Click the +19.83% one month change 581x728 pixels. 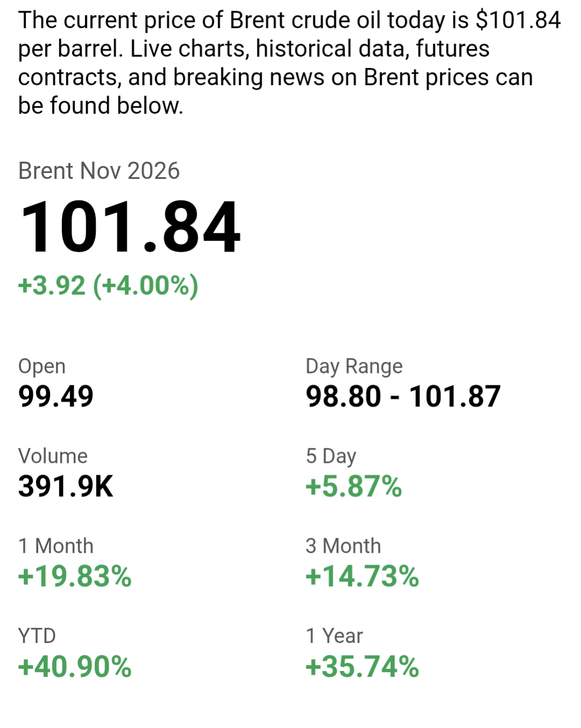click(75, 577)
